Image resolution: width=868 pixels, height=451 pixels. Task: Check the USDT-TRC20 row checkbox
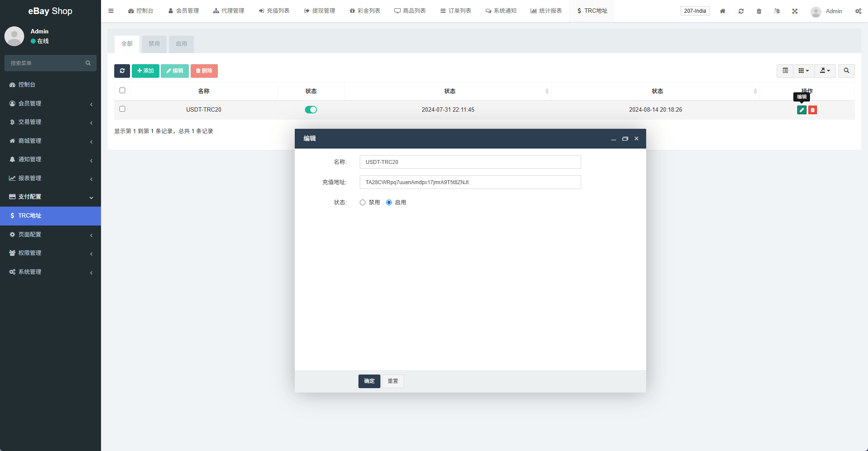coord(123,109)
